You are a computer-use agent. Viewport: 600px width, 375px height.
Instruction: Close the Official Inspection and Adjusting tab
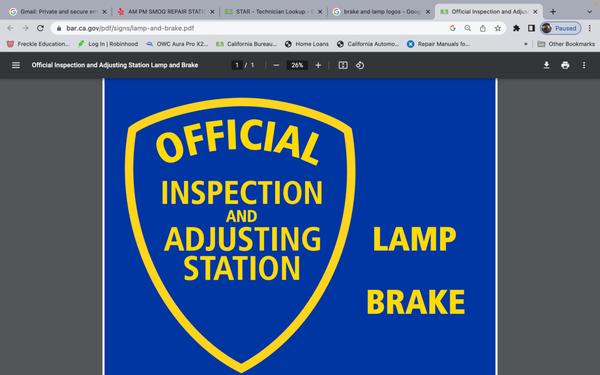click(x=535, y=12)
